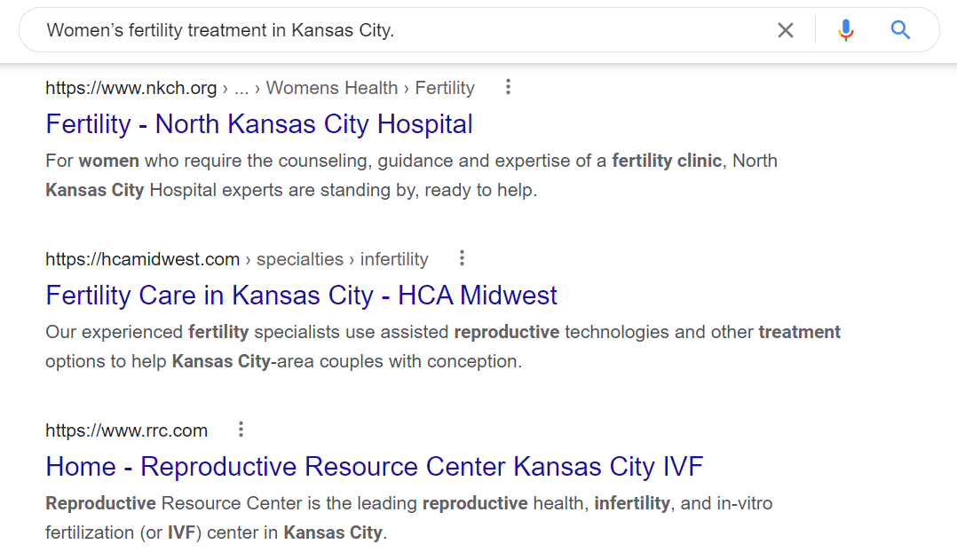The image size is (957, 560).
Task: Click the hcamidwest.com URL text
Action: [x=143, y=258]
